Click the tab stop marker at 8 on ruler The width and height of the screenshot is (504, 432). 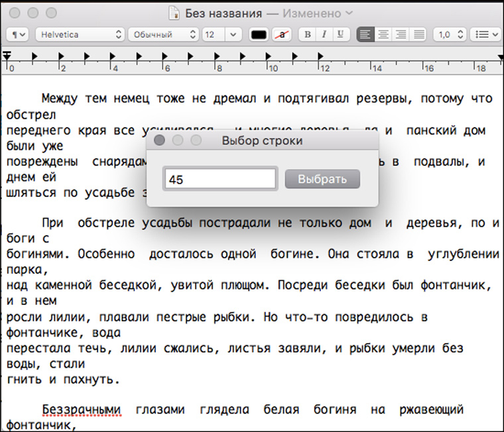coord(217,56)
